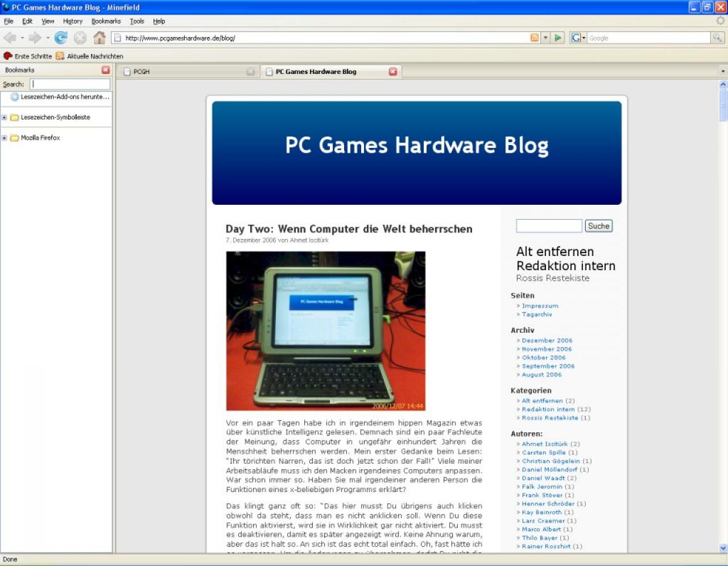
Task: Focus the Bookmarks sidebar search field
Action: 70,84
